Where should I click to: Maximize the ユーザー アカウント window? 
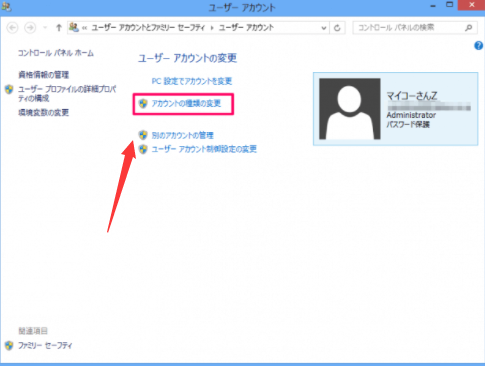(450, 5)
